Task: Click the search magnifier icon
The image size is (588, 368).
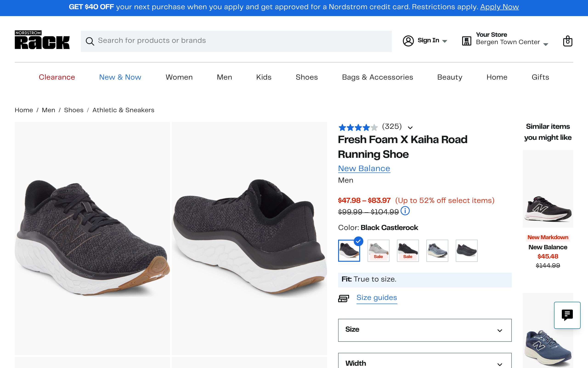Action: [90, 41]
